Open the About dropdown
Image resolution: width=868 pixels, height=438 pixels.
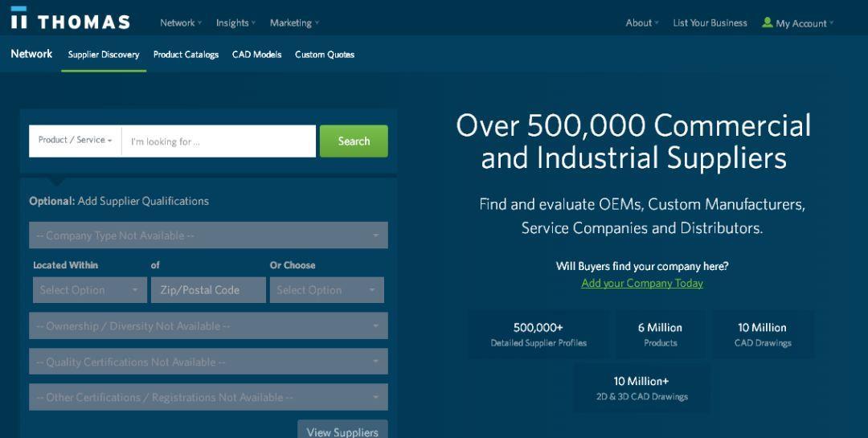coord(641,23)
